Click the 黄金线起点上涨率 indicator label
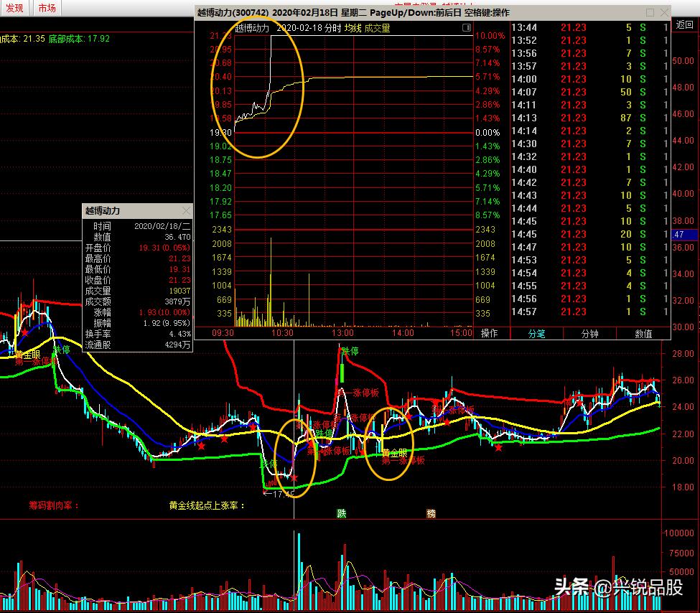The image size is (700, 613). (x=207, y=505)
